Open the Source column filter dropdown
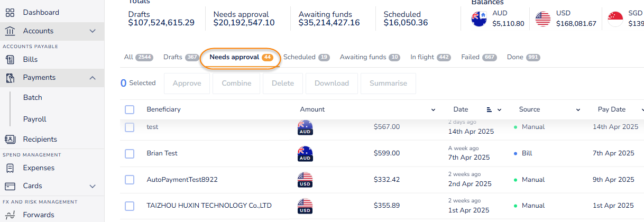644x222 pixels. click(578, 110)
